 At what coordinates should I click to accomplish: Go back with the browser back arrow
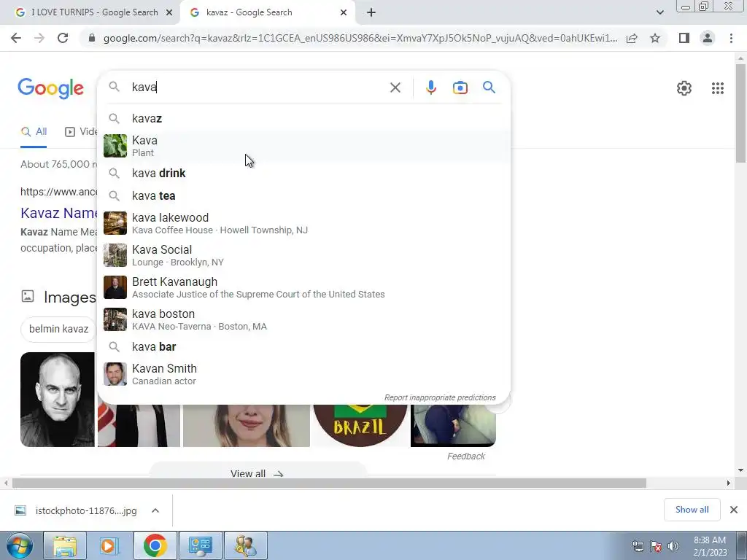point(16,38)
